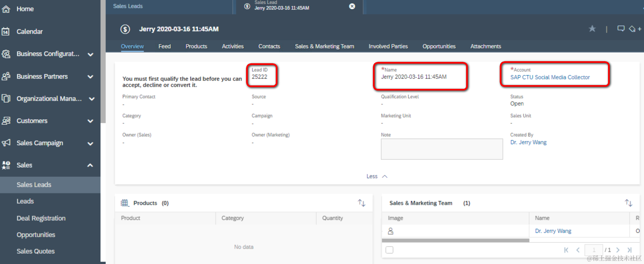Go to previous page of team table
The height and width of the screenshot is (264, 644).
pos(578,250)
